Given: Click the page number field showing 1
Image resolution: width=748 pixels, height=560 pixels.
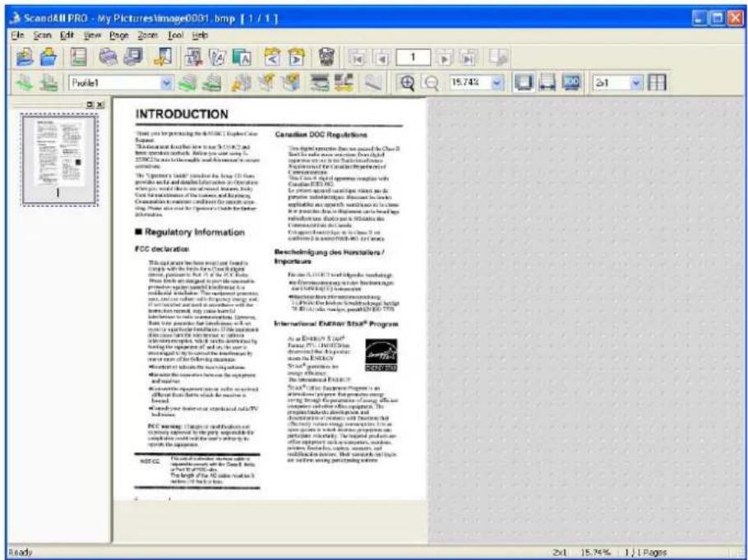Looking at the screenshot, I should click(x=413, y=58).
